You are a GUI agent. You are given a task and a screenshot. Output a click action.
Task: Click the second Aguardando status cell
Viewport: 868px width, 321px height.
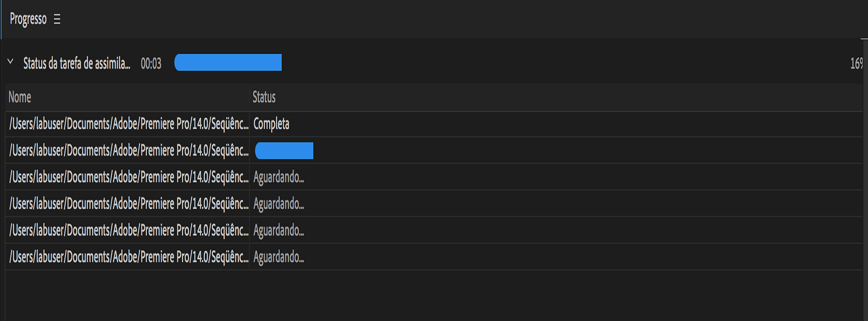(279, 204)
